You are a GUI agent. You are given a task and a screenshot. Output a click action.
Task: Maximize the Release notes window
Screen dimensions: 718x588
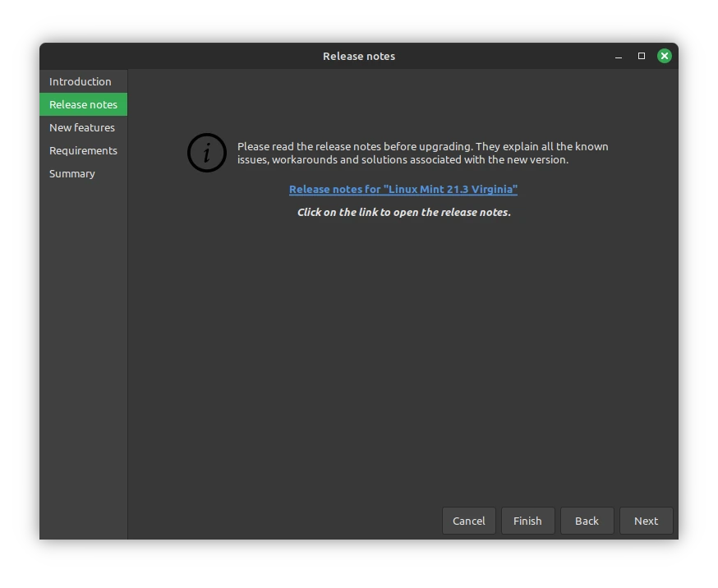[x=642, y=56]
